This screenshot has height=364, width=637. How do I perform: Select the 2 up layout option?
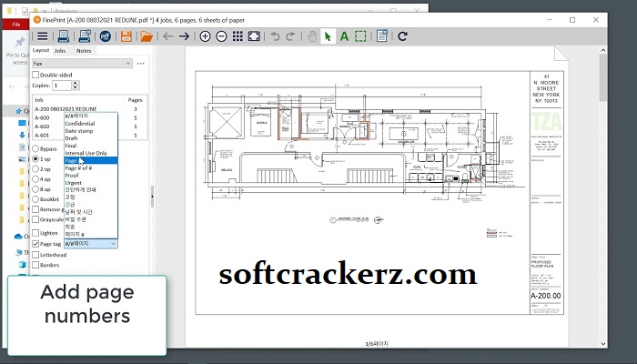[35, 169]
